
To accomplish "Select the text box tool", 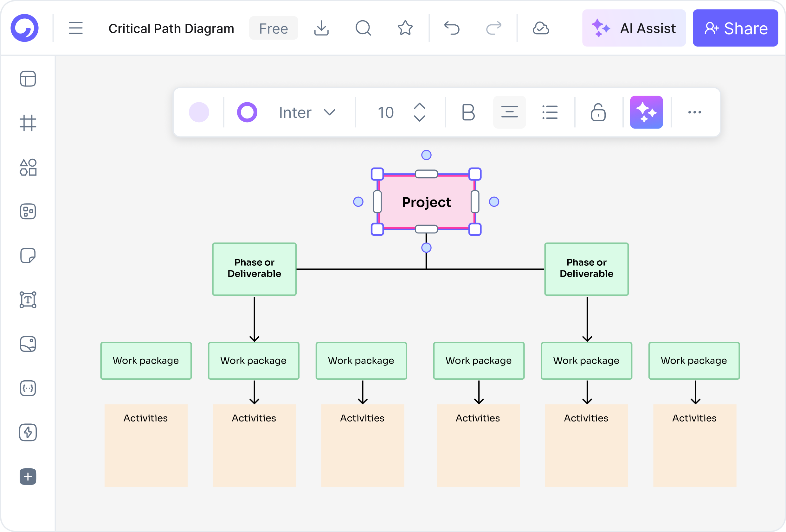I will [28, 300].
